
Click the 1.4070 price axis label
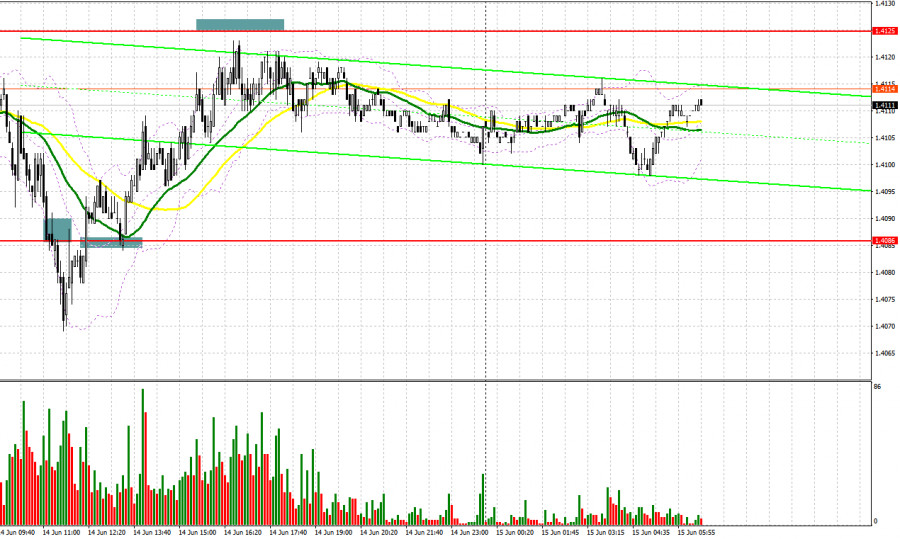(x=885, y=327)
